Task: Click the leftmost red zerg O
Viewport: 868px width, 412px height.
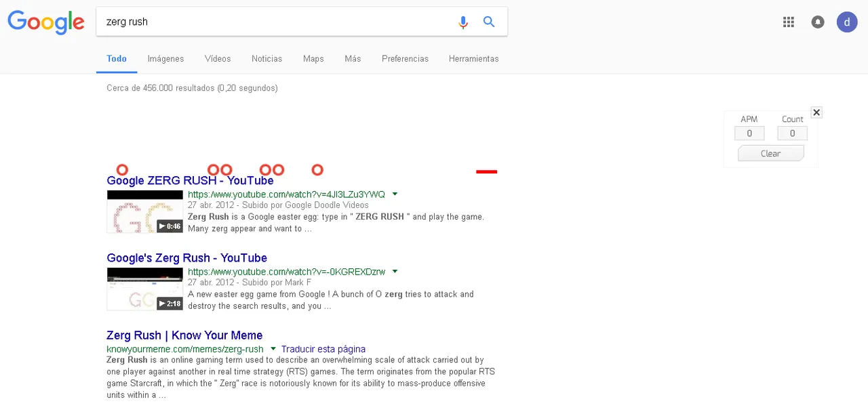Action: (122, 169)
